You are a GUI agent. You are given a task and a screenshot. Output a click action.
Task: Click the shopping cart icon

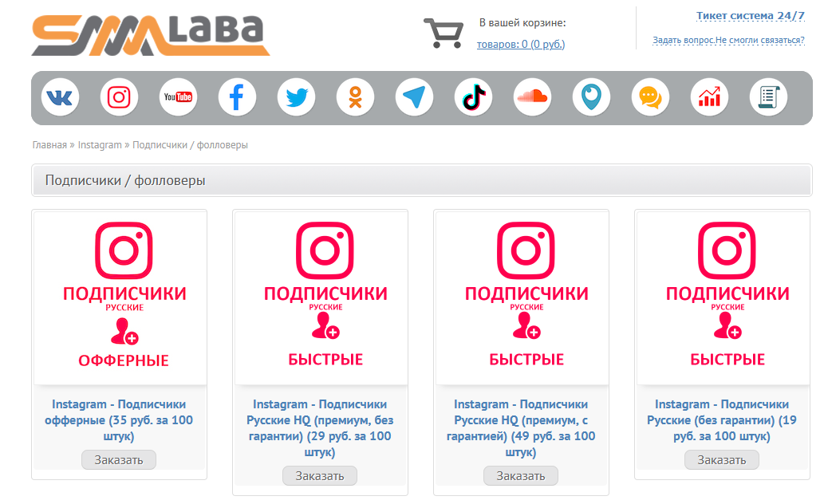444,33
